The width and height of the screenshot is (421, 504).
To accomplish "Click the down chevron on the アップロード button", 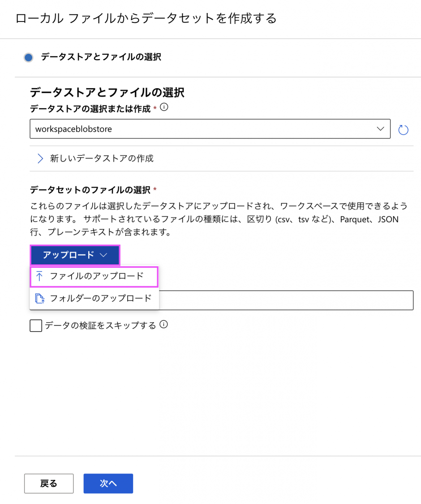I will tap(103, 255).
